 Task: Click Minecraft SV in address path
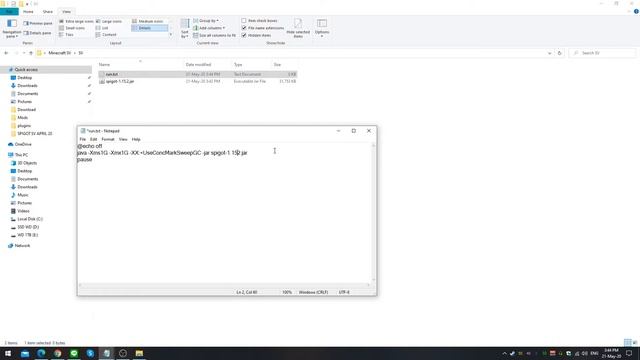pyautogui.click(x=60, y=53)
